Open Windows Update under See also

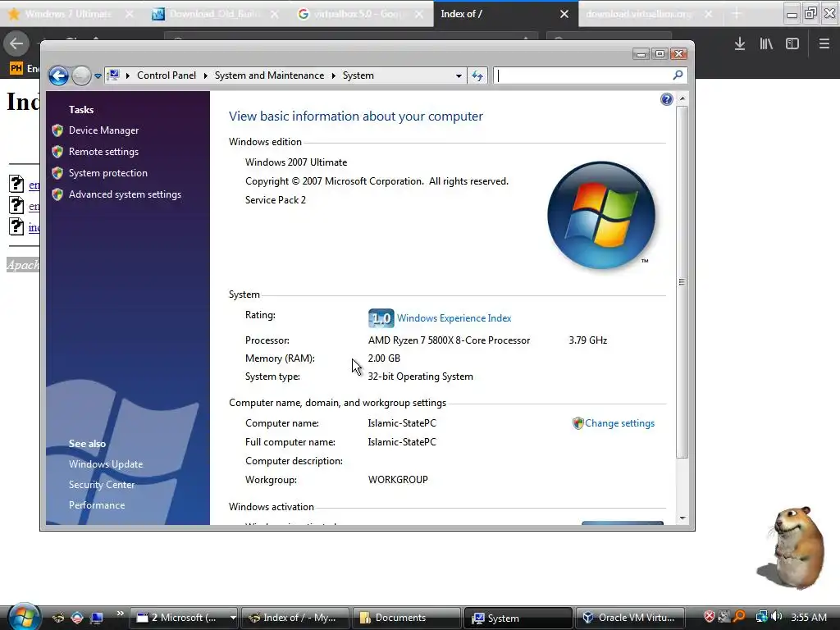click(x=106, y=464)
